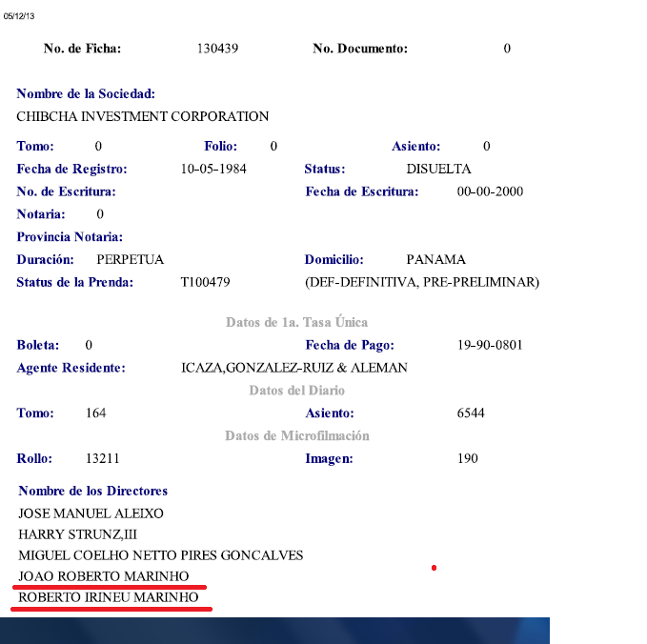The image size is (647, 644).
Task: Click the Rollo label
Action: click(34, 458)
